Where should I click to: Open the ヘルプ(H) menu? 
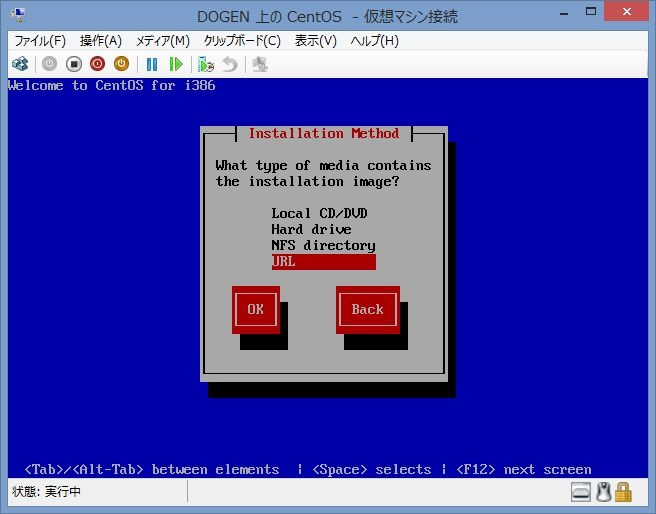(374, 41)
